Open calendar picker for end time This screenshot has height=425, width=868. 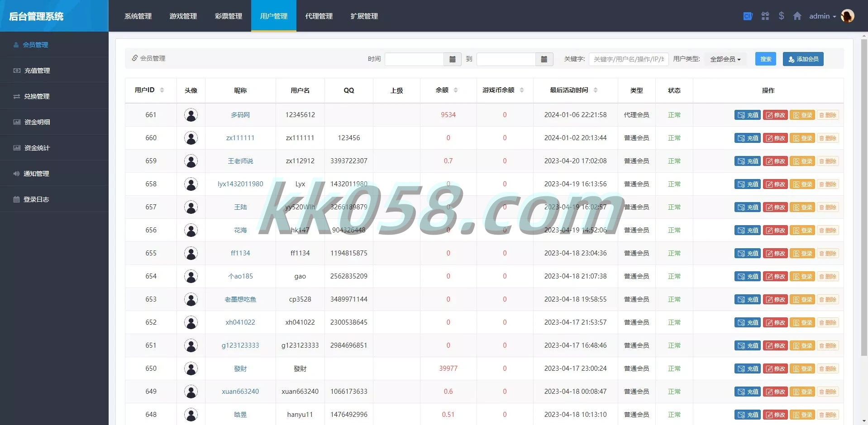click(x=544, y=59)
